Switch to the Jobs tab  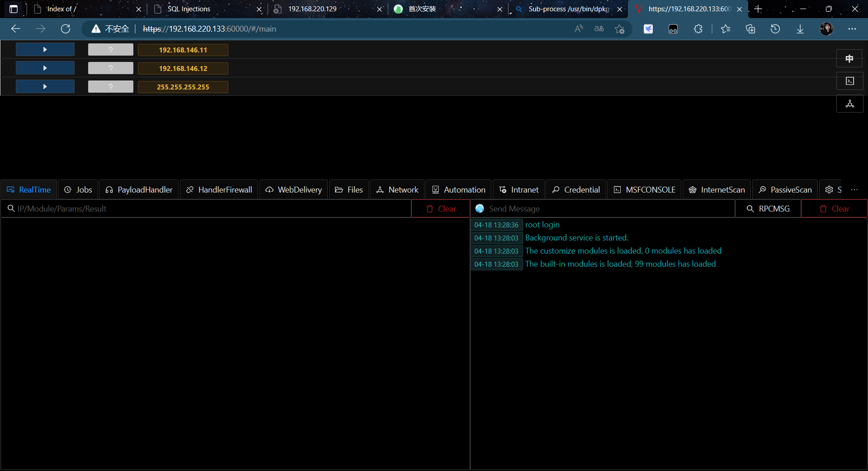pyautogui.click(x=78, y=189)
